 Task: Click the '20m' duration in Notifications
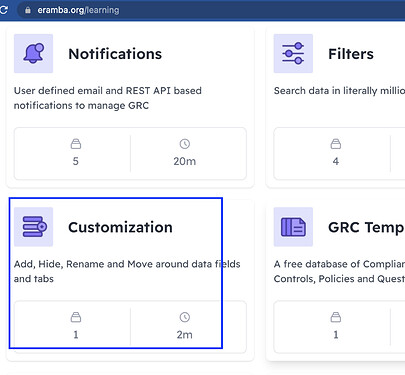(185, 161)
